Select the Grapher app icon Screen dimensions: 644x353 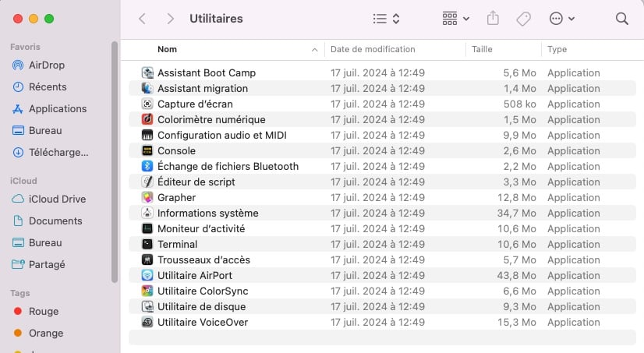pos(147,197)
